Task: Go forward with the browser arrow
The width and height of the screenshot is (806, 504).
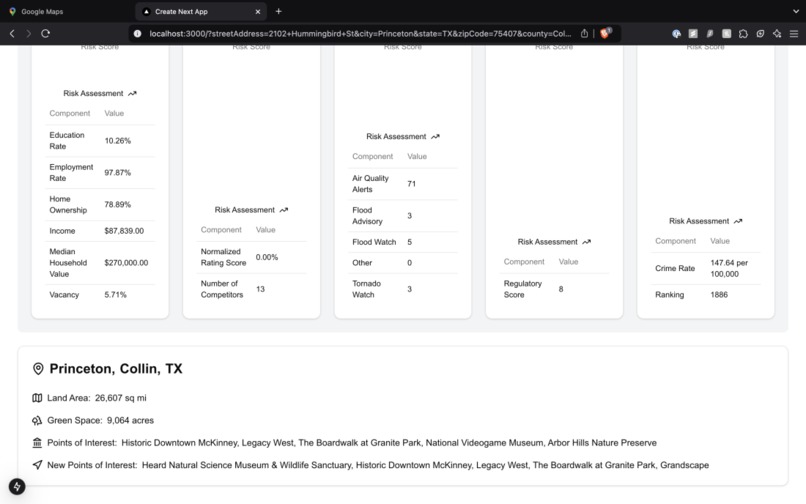Action: click(x=29, y=33)
